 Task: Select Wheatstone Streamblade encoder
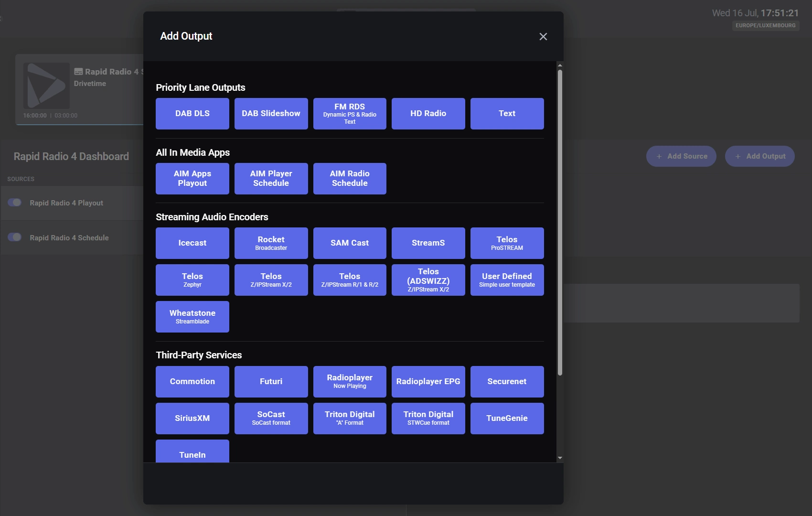[x=192, y=317]
